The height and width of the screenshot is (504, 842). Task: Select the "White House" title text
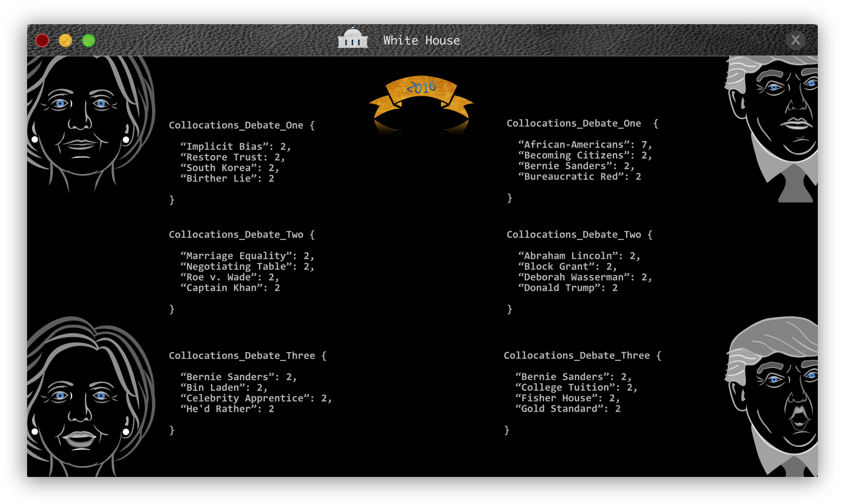421,41
